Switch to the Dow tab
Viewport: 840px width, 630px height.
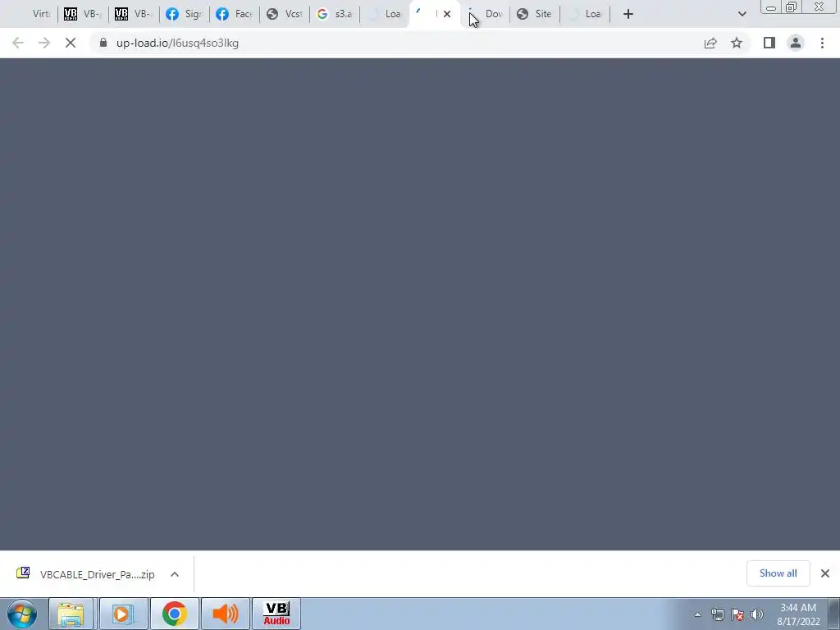pos(486,14)
